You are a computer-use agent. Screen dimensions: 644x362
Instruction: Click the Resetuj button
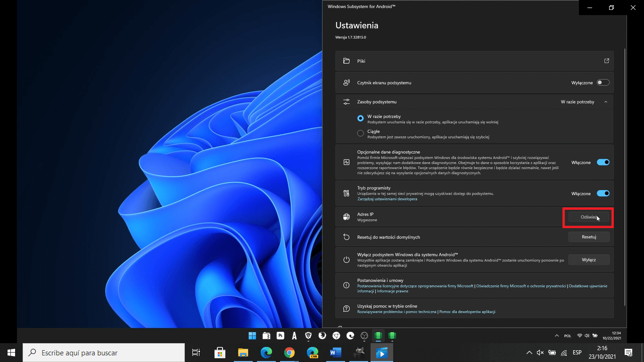(x=589, y=237)
